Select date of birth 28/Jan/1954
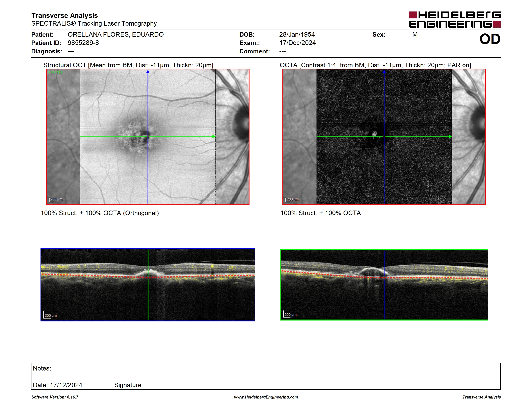The image size is (532, 411). coord(297,35)
